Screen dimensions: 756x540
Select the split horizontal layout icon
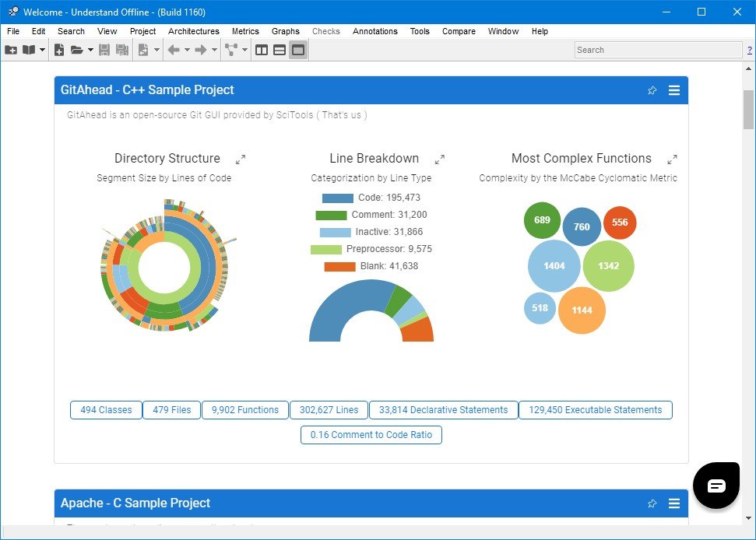(x=280, y=50)
